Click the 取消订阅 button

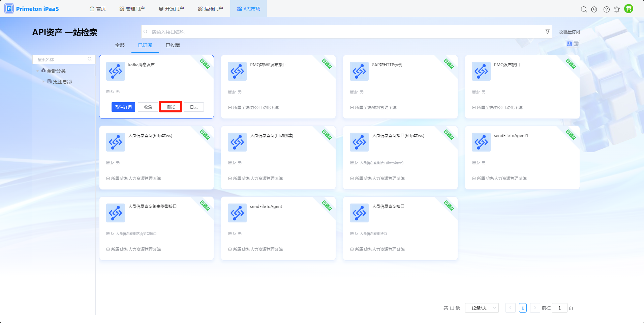[x=123, y=107]
